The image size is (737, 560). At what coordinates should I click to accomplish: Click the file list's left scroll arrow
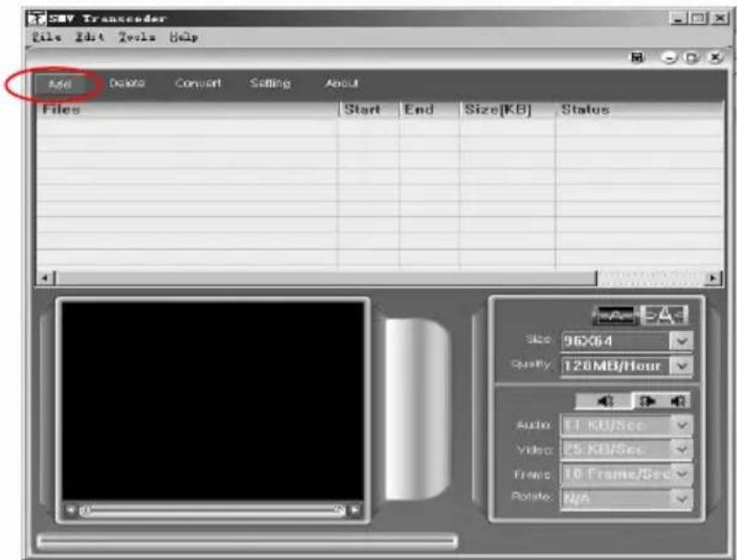tap(45, 278)
